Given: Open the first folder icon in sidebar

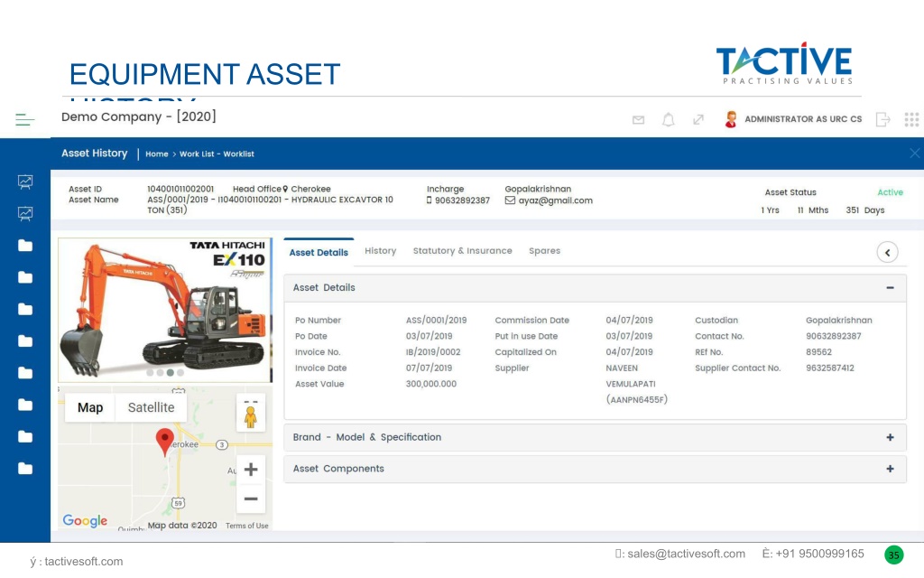Looking at the screenshot, I should point(25,246).
